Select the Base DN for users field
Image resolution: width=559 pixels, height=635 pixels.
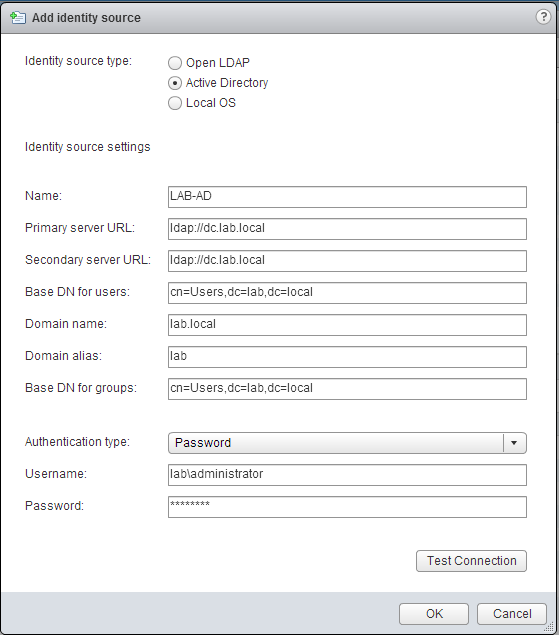point(347,293)
